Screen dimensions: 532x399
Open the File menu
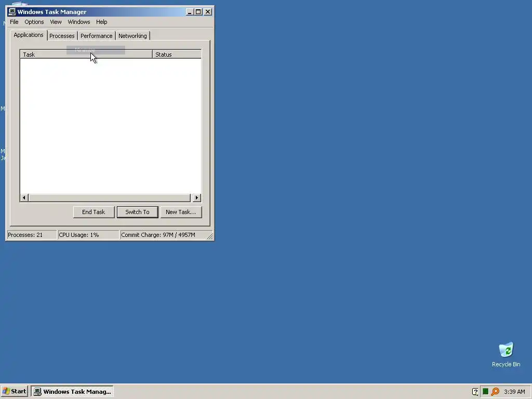[x=14, y=22]
